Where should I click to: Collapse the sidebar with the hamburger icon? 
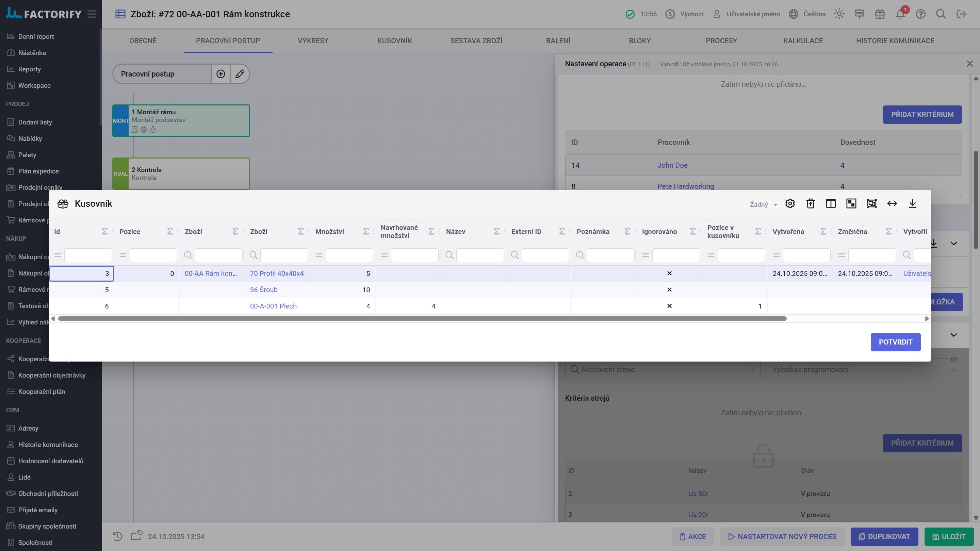(92, 14)
